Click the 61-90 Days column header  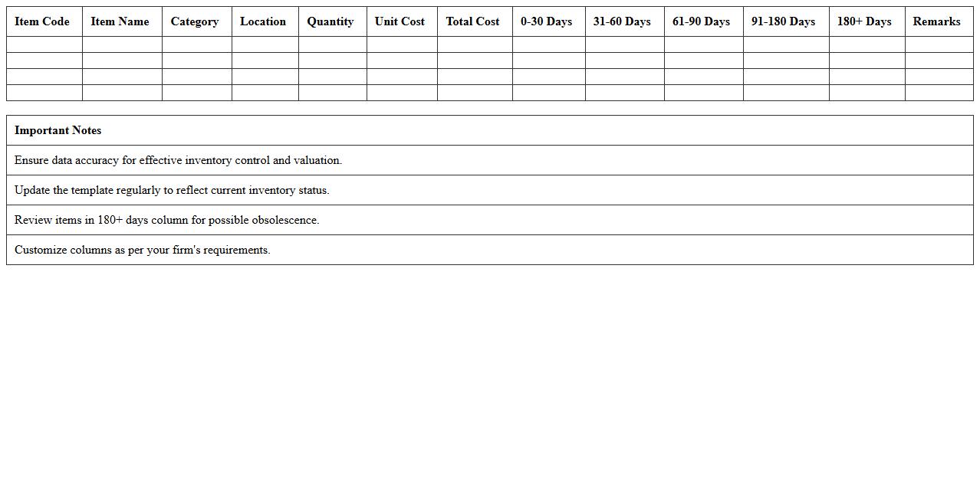[x=701, y=21]
